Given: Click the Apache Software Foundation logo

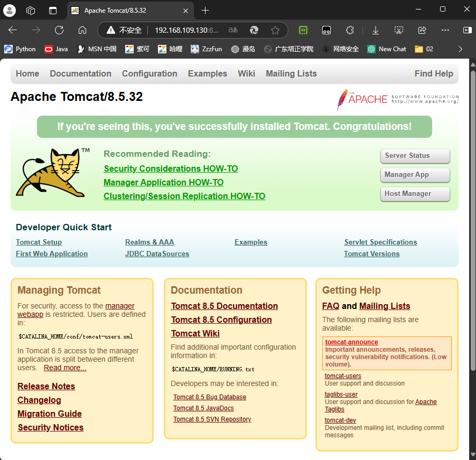Looking at the screenshot, I should [398, 99].
